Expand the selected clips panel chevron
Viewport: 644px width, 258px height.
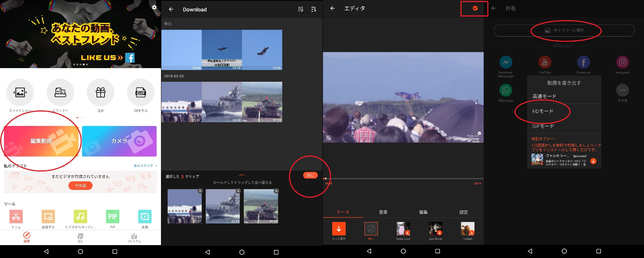point(242,175)
